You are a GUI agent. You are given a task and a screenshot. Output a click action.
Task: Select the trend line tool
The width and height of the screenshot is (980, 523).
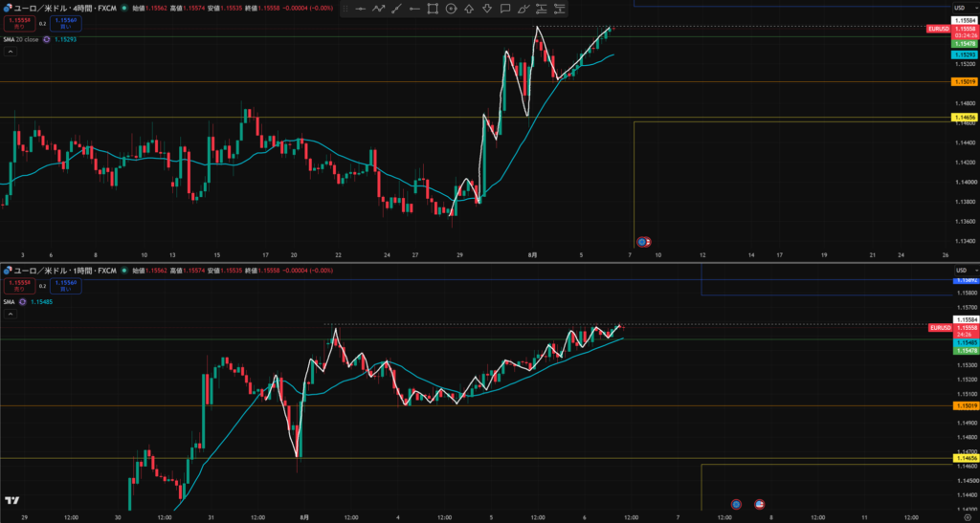(x=396, y=9)
